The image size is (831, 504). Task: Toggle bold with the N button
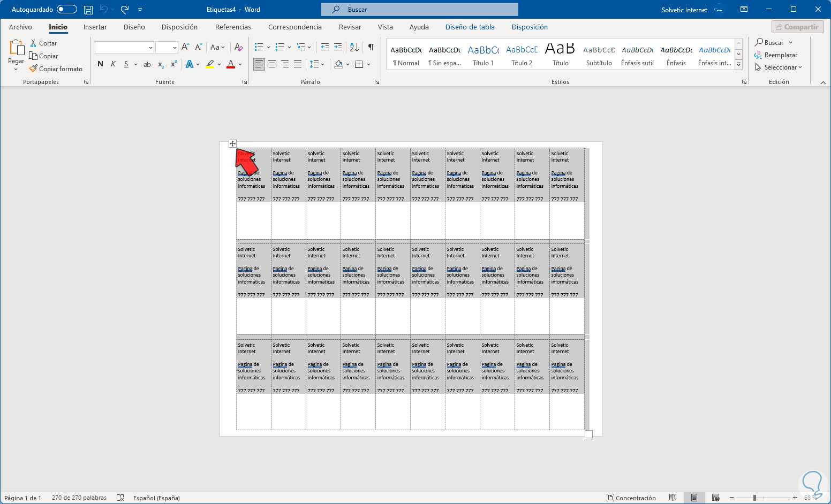pos(100,64)
